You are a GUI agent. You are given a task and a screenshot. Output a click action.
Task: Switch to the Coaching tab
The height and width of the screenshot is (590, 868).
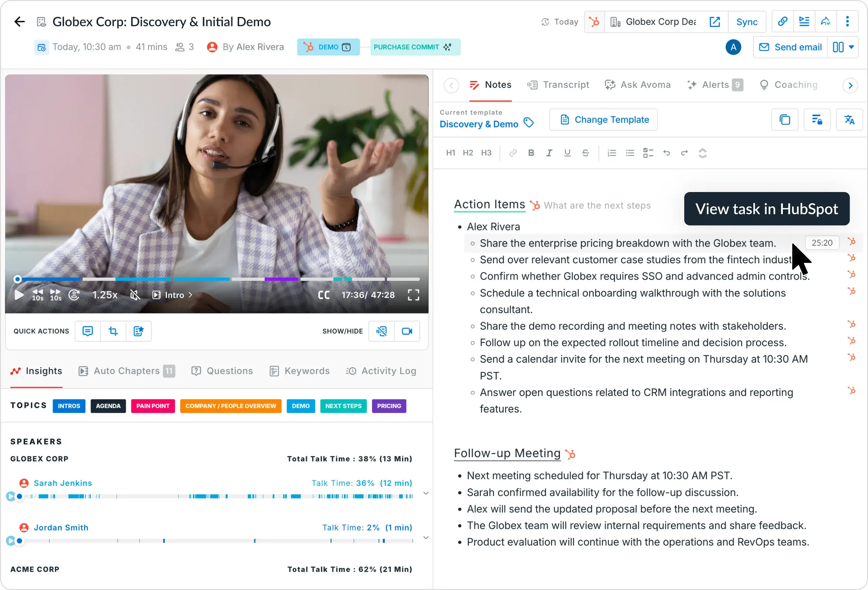point(788,85)
